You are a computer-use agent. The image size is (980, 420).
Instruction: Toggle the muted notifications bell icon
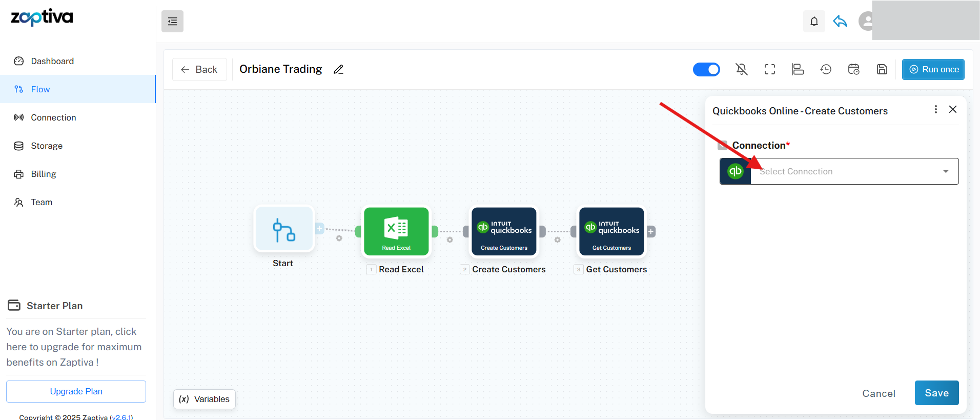[742, 69]
